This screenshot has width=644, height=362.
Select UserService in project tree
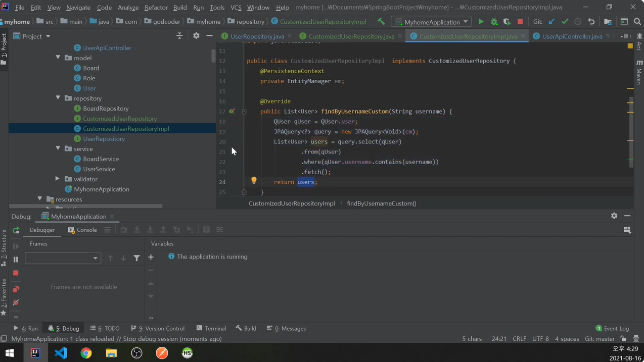pyautogui.click(x=99, y=169)
